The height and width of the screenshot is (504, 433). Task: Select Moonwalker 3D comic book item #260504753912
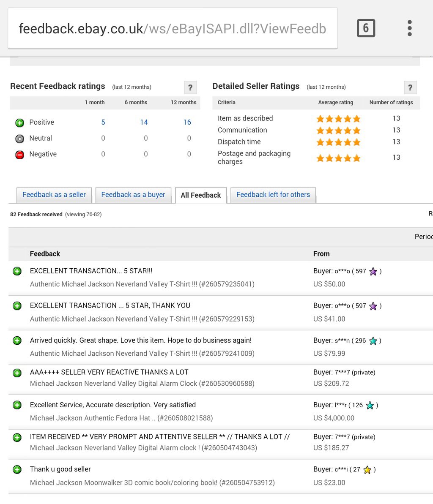coord(152,483)
